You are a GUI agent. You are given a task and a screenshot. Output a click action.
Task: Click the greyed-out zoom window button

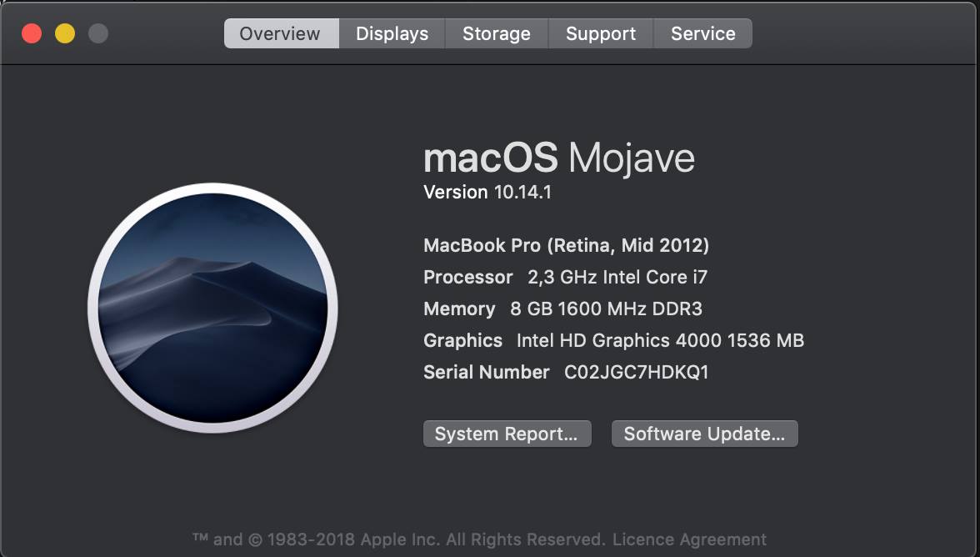click(98, 33)
